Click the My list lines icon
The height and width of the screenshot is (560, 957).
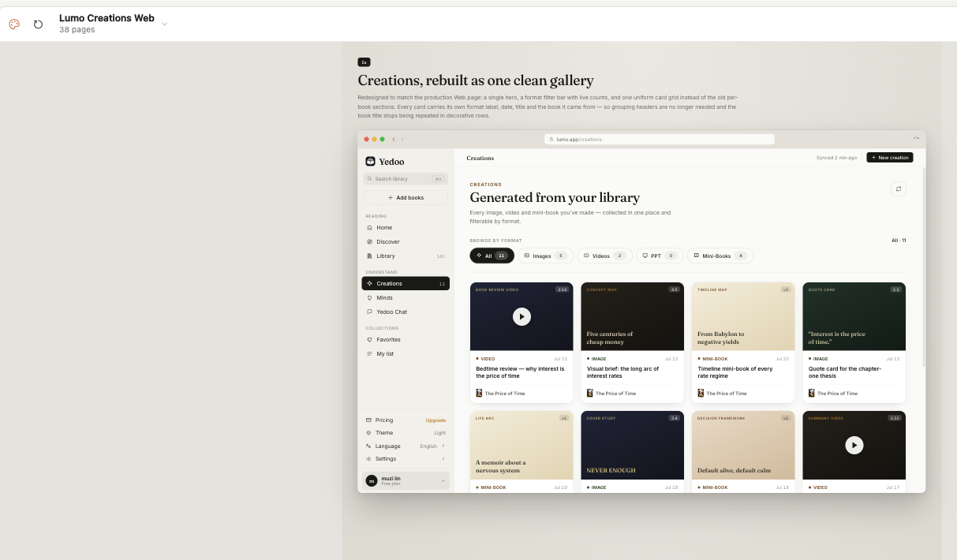click(x=369, y=353)
